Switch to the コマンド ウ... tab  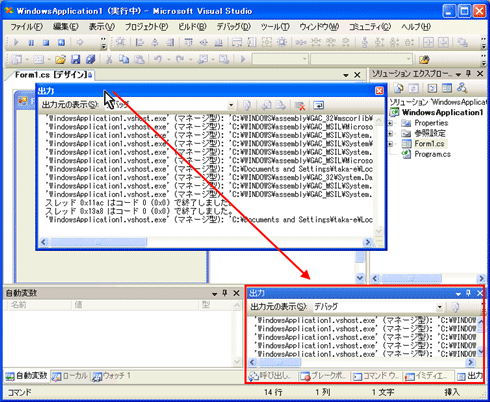376,376
